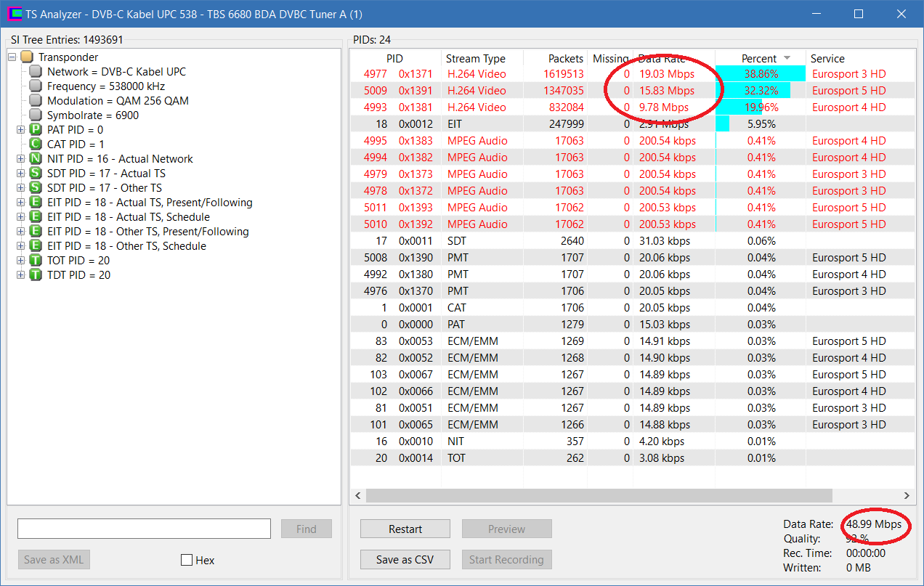Collapse the Transponder root node
The width and height of the screenshot is (924, 586).
coord(12,57)
